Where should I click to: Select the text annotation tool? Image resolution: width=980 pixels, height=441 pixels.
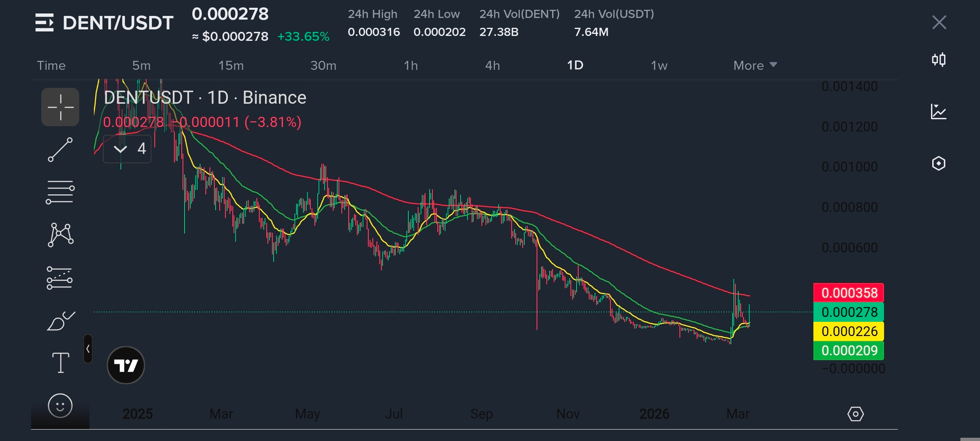tap(60, 363)
